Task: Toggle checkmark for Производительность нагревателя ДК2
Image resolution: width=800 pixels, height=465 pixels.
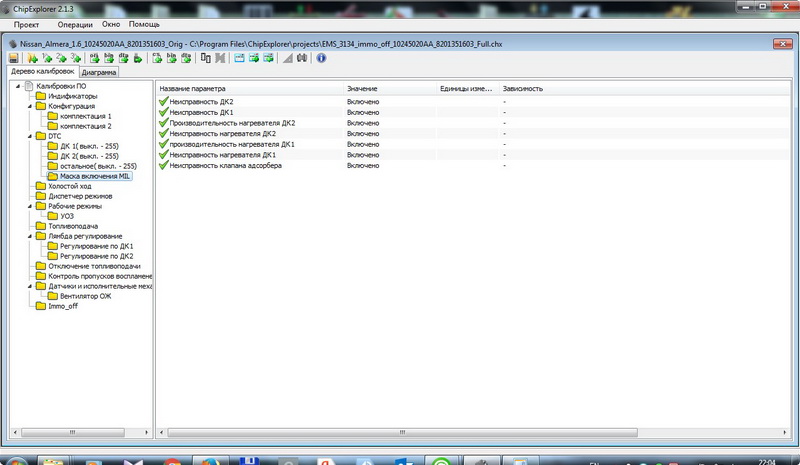Action: [x=163, y=123]
